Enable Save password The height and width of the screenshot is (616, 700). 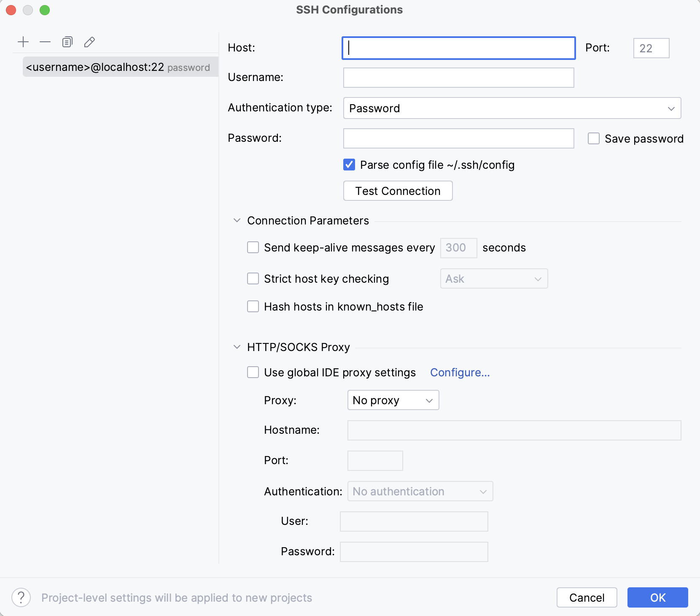tap(594, 138)
